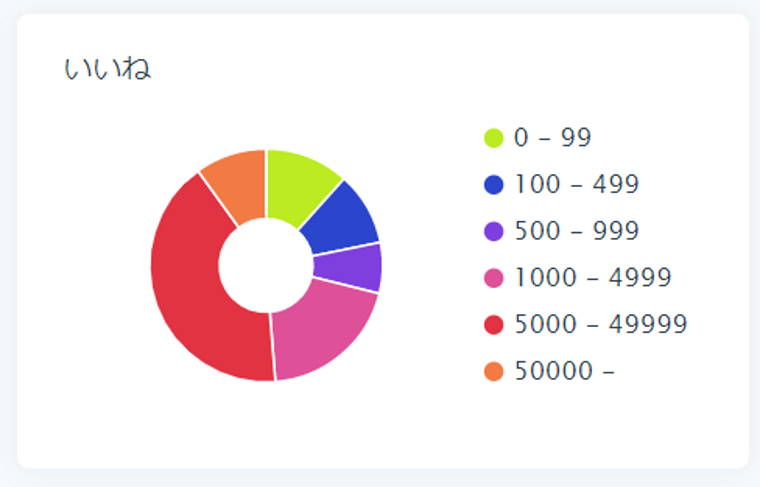The width and height of the screenshot is (760, 487).
Task: Click the red legend dot for 5000 – 49999
Action: 493,325
